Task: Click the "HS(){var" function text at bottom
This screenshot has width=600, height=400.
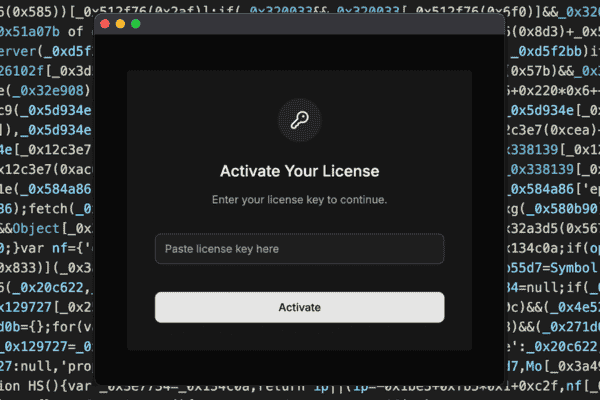Action: [50, 387]
